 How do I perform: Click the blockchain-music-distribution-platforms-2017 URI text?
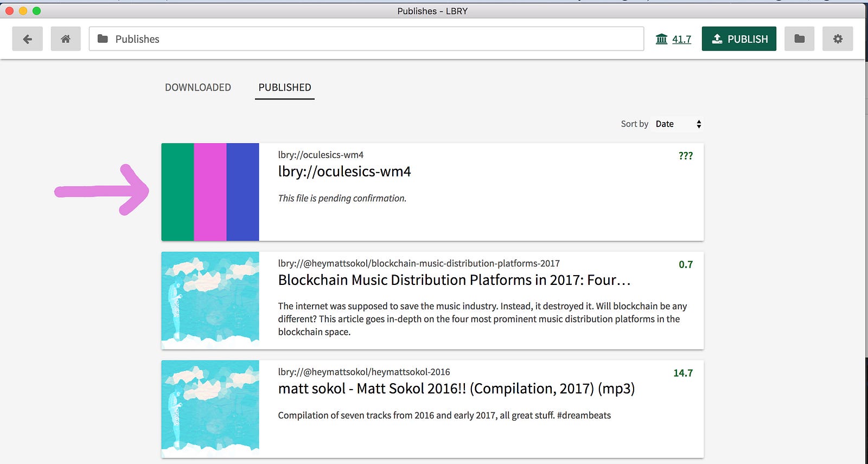pyautogui.click(x=419, y=263)
